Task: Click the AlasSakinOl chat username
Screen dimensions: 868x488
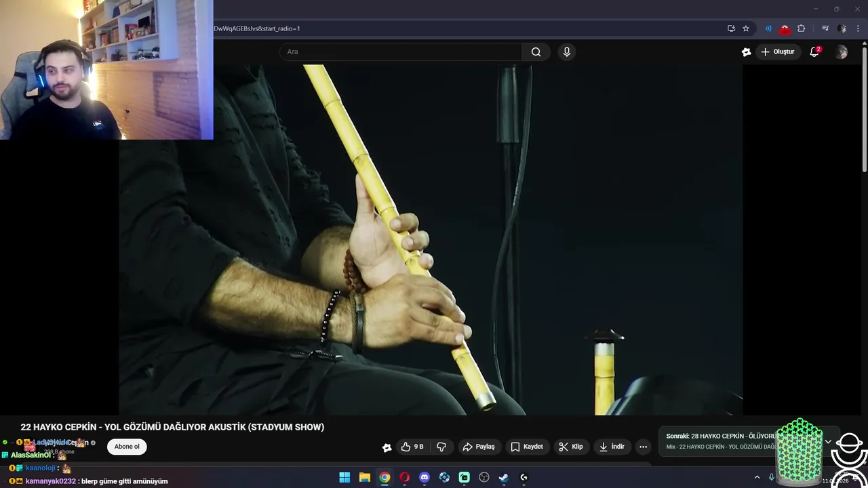Action: tap(31, 455)
